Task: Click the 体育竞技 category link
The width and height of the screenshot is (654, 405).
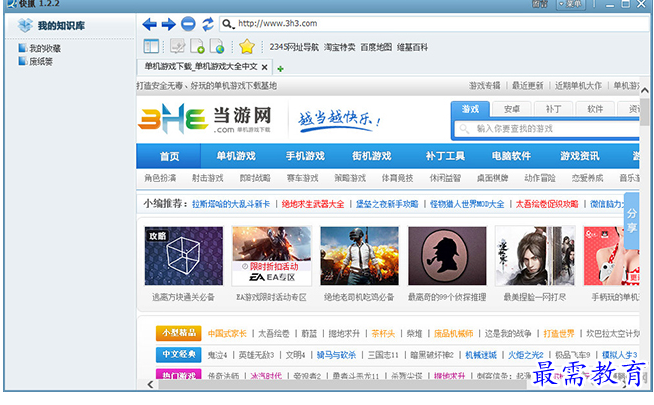Action: click(x=397, y=178)
